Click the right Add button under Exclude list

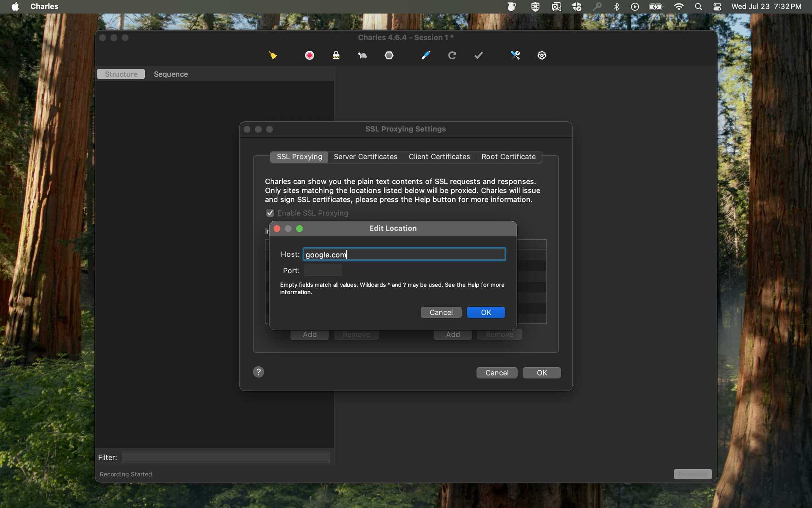coord(453,335)
